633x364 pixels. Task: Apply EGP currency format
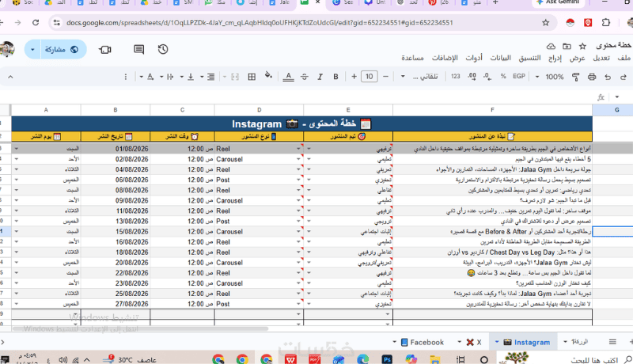click(519, 76)
